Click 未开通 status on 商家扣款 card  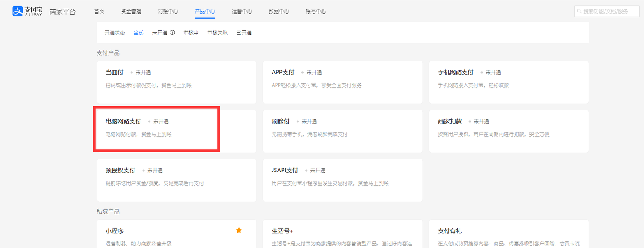click(481, 122)
